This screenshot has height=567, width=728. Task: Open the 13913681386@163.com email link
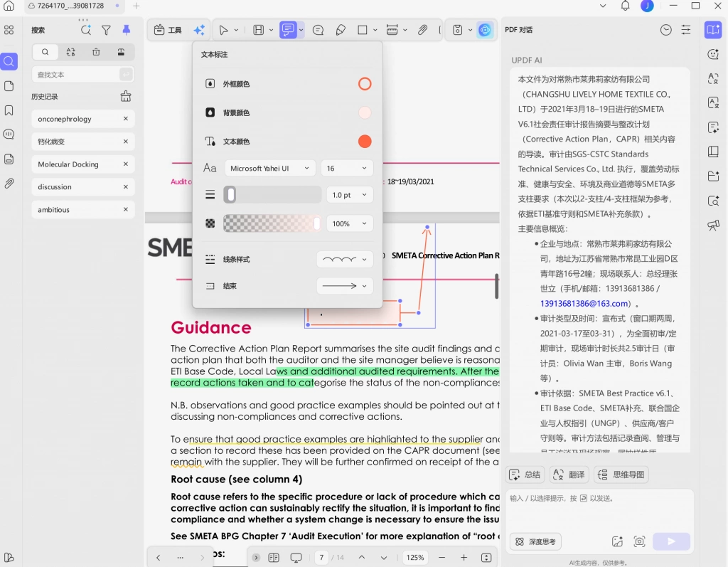(584, 304)
